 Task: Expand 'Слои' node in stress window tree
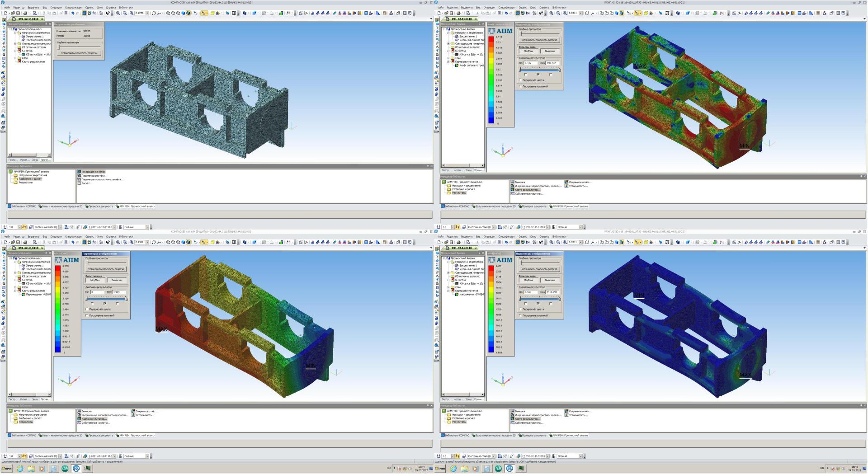pyautogui.click(x=448, y=287)
